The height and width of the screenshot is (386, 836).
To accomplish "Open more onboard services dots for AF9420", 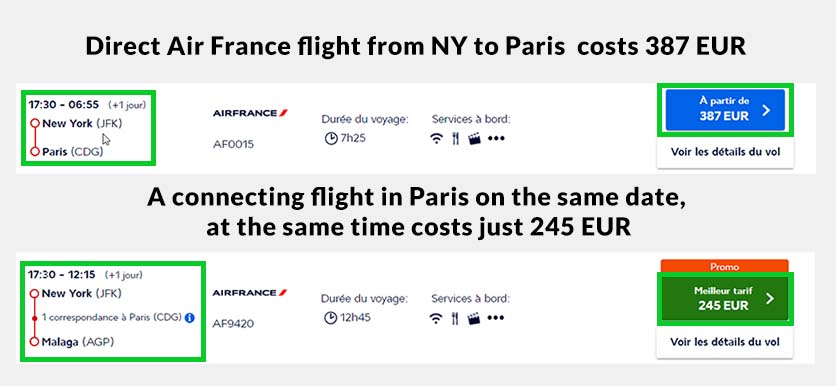I will 495,318.
